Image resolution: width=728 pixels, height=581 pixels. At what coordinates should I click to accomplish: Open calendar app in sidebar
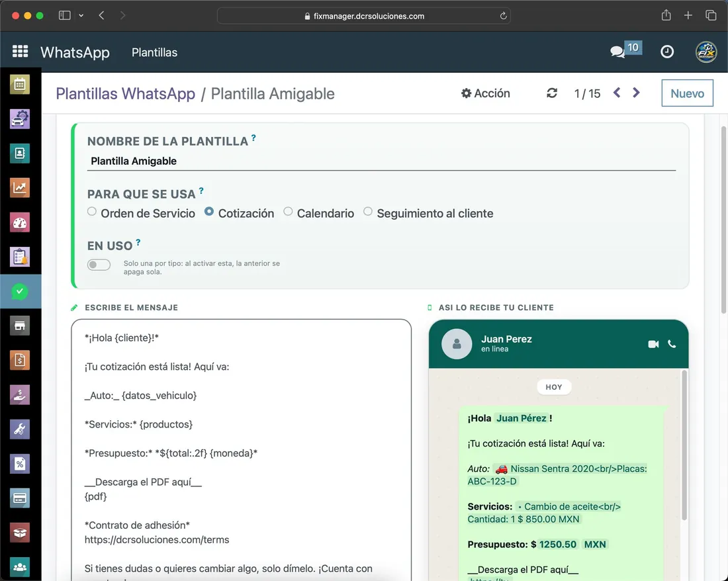point(19,85)
